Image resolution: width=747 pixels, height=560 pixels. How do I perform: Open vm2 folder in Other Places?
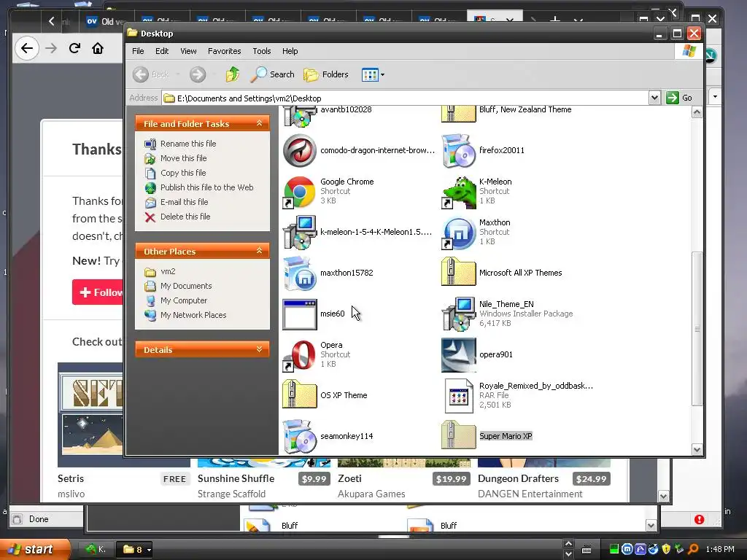point(168,271)
